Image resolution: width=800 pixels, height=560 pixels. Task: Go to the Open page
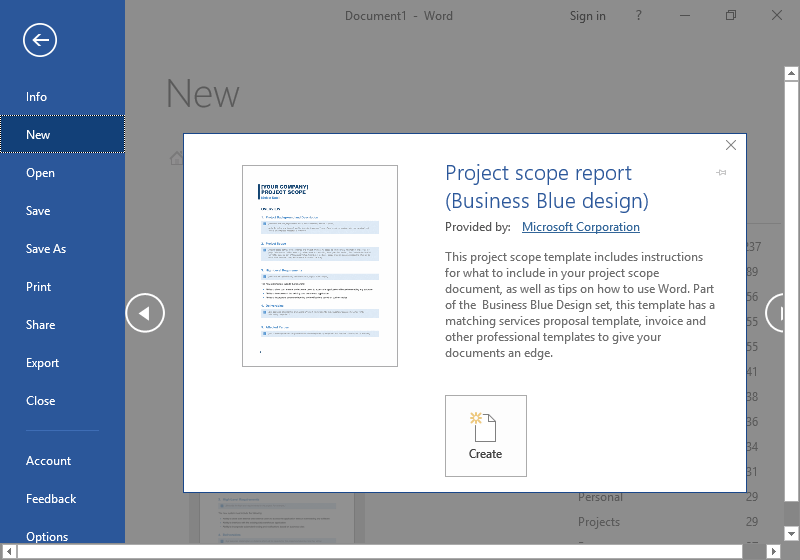click(62, 172)
